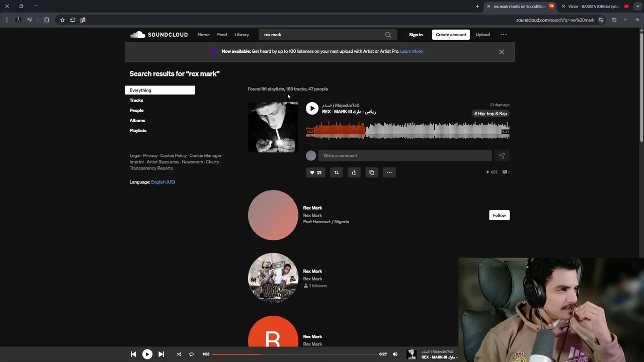644x362 pixels.
Task: Click the # Hip-hop & Rap tag
Action: (491, 114)
